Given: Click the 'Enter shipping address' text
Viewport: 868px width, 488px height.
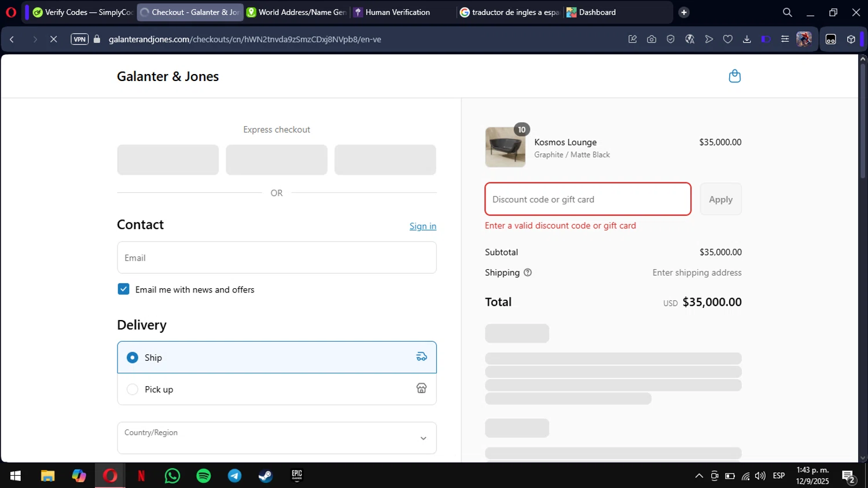Looking at the screenshot, I should click(x=697, y=273).
